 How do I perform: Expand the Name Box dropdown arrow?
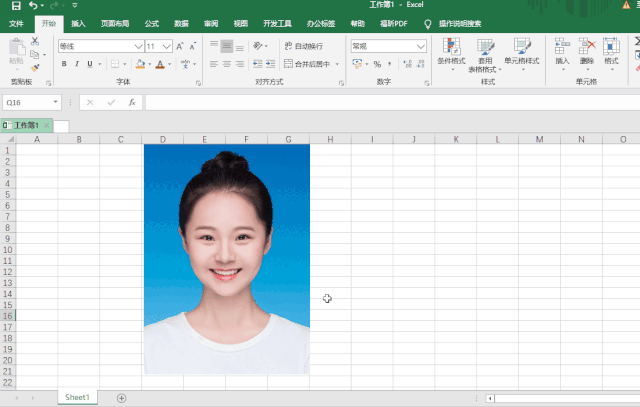[57, 102]
